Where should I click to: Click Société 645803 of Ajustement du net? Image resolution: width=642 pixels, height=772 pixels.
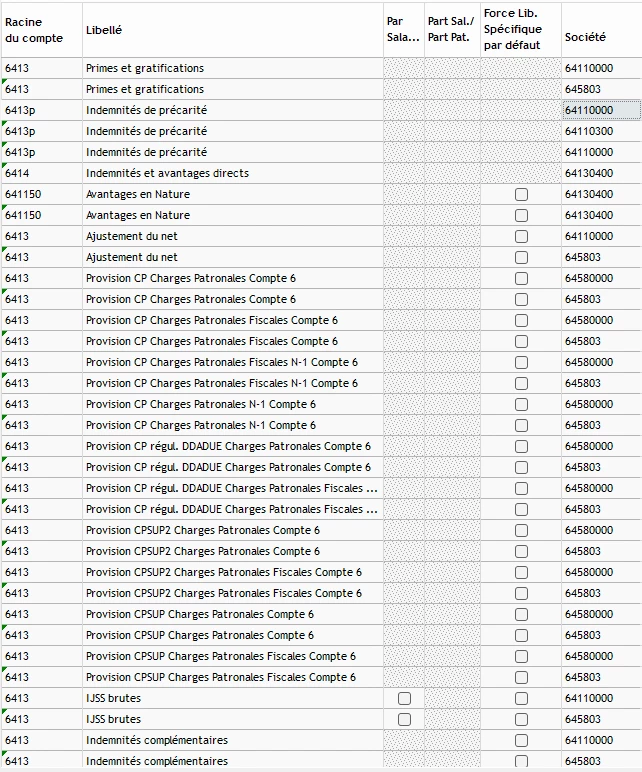coord(602,257)
